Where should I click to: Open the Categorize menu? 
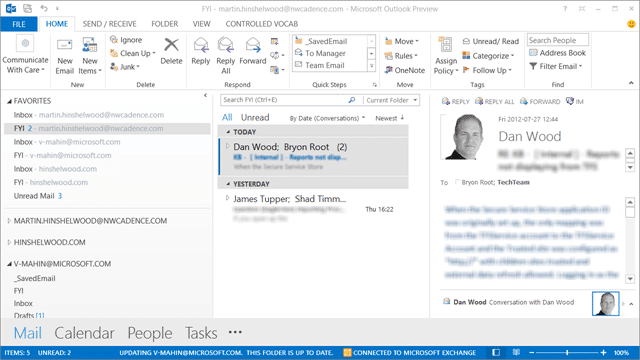pos(488,56)
